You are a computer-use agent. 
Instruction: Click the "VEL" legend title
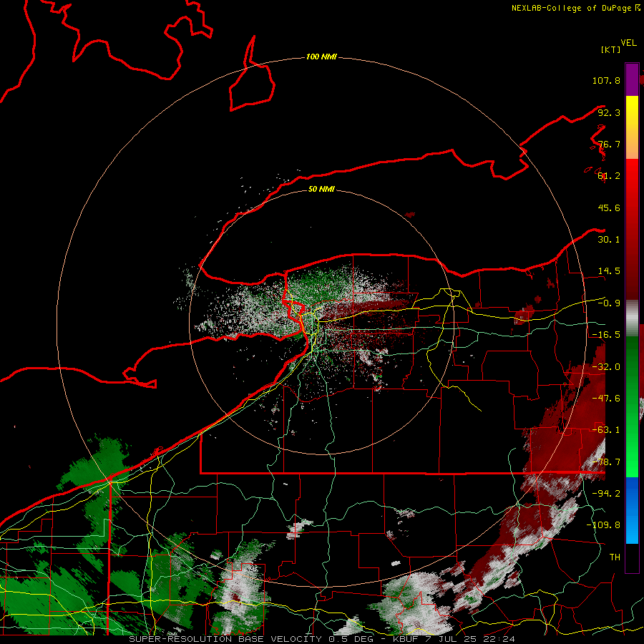click(x=629, y=42)
